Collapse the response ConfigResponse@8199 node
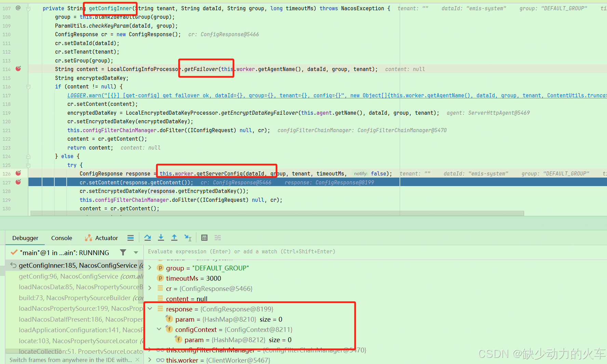The width and height of the screenshot is (607, 364). click(150, 309)
